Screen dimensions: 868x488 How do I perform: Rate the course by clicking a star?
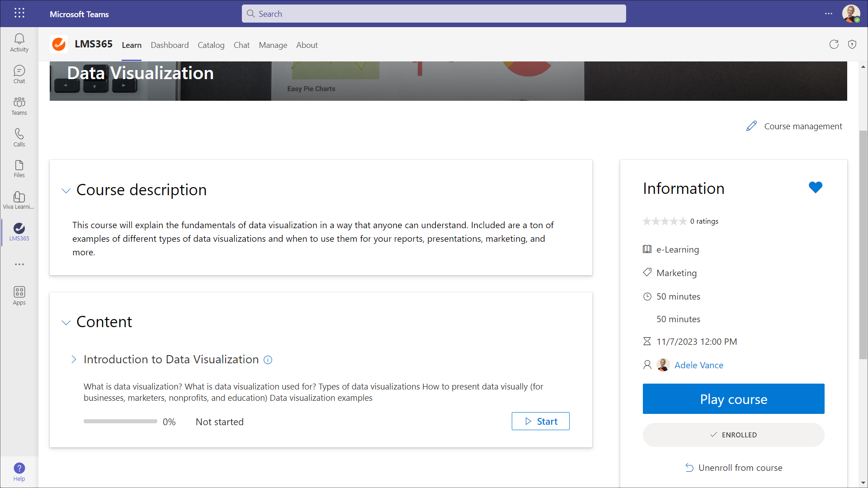point(665,221)
